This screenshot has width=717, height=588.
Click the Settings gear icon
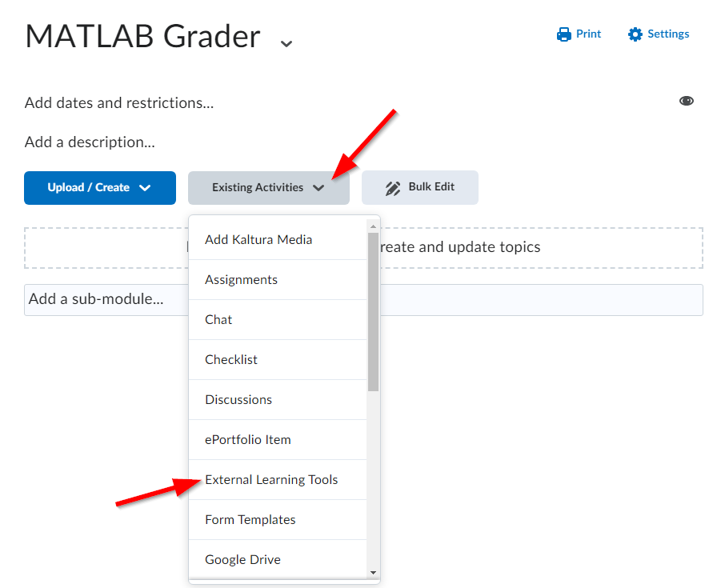(x=635, y=34)
